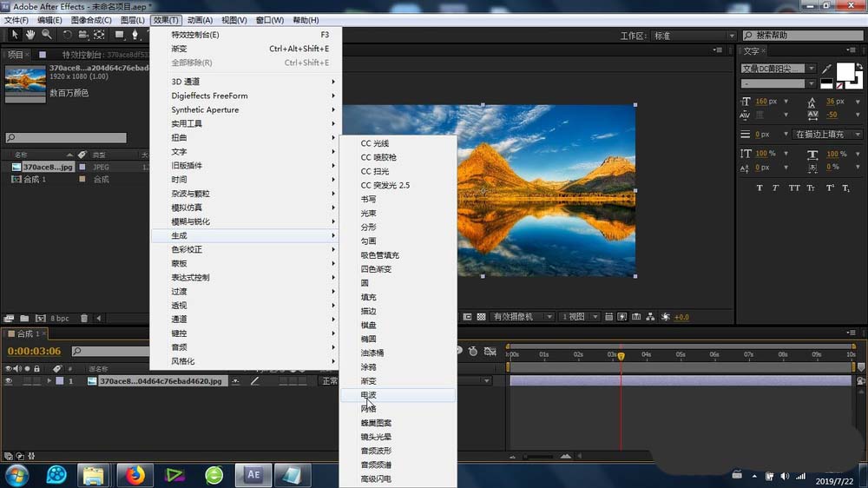
Task: Click After Effects taskbar button
Action: pos(253,475)
